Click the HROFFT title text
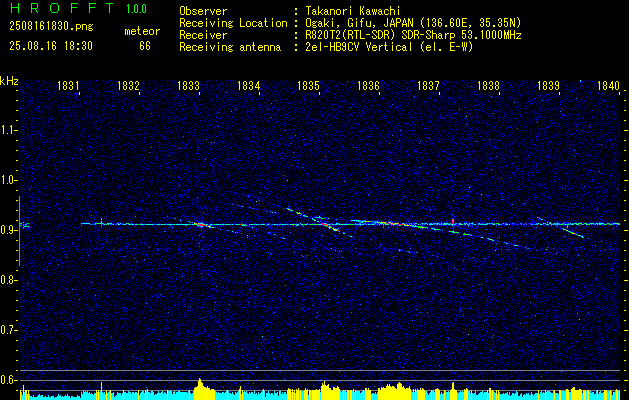The image size is (629, 400). tap(63, 8)
